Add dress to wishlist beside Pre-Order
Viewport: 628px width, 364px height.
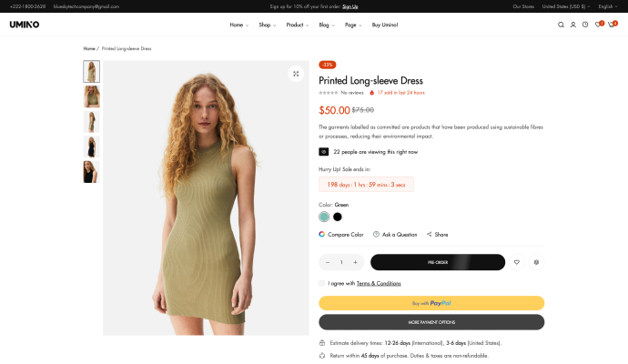(x=517, y=262)
